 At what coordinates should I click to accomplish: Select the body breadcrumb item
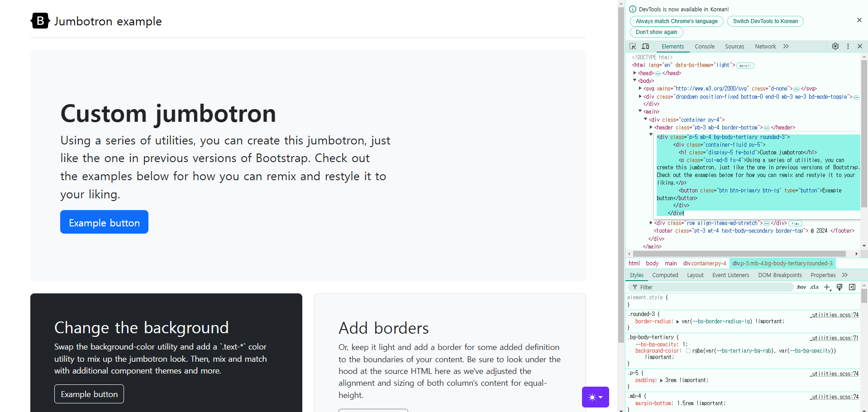[x=652, y=263]
